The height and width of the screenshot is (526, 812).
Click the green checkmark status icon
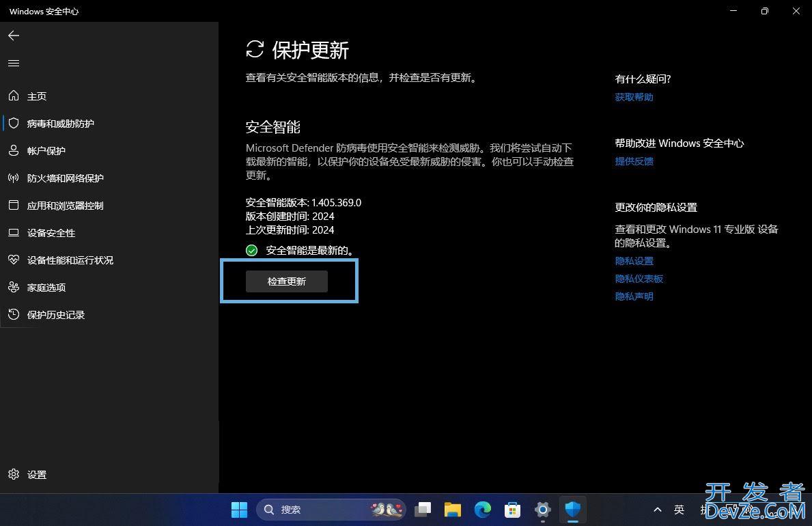252,250
